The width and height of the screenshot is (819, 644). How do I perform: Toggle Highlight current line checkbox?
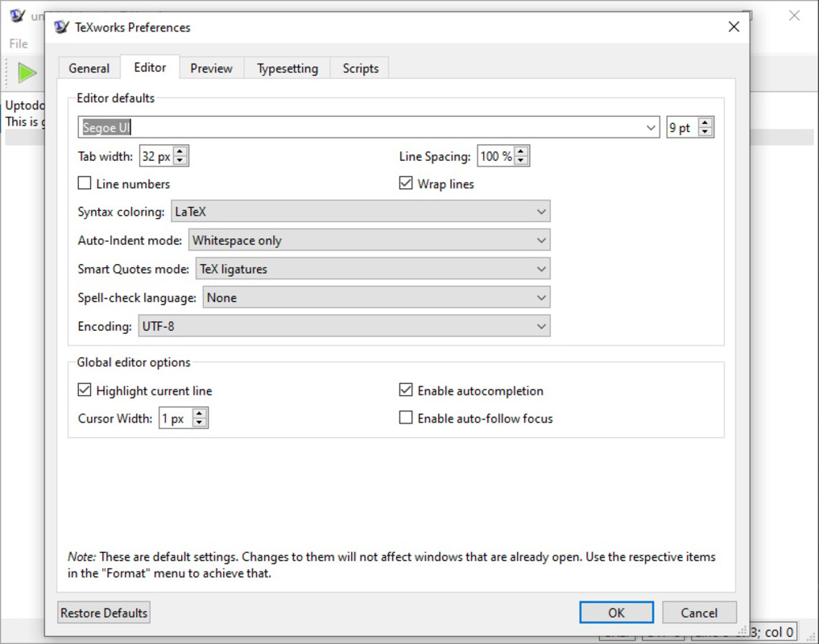click(x=84, y=390)
